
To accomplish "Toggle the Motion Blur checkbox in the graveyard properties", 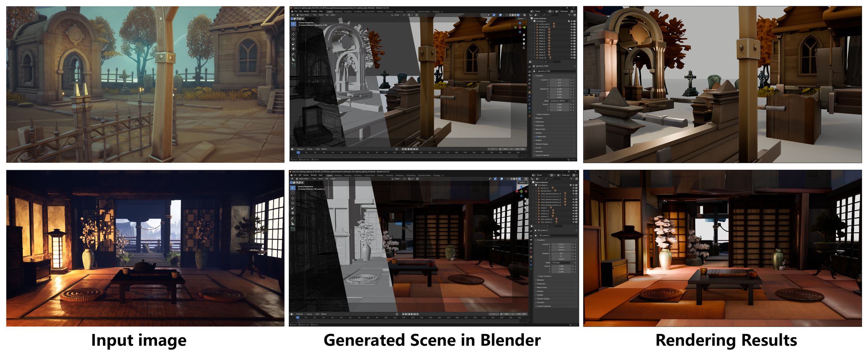I will 536,137.
